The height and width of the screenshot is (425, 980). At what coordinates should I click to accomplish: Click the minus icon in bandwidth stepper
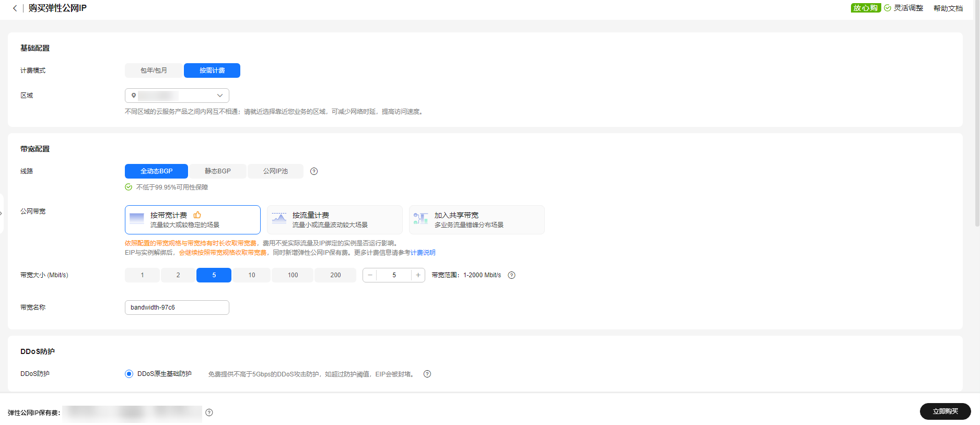point(370,275)
